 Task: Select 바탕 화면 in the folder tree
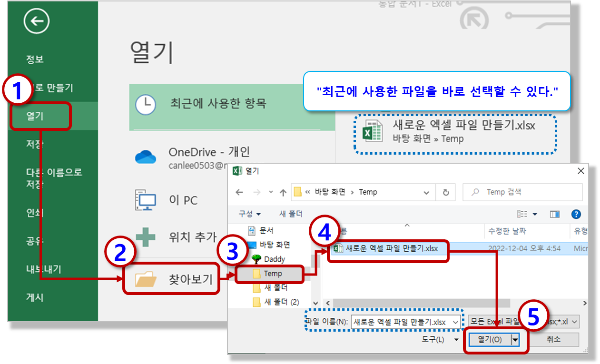tap(275, 245)
